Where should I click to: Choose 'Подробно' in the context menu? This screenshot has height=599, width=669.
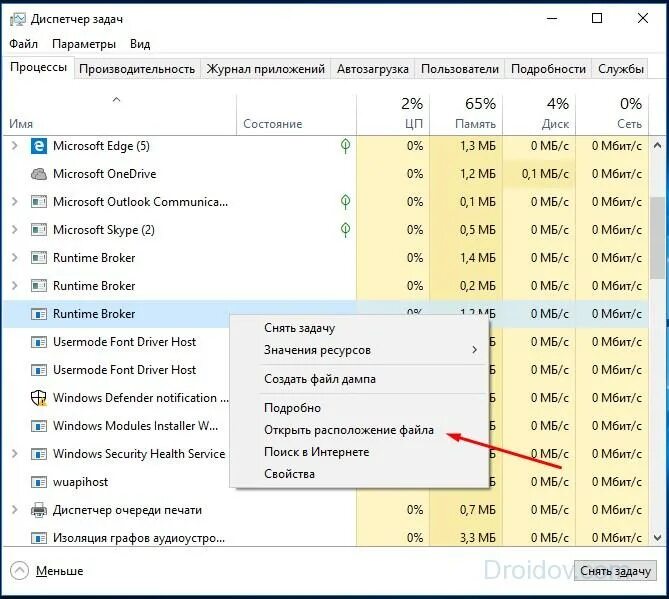point(359,408)
